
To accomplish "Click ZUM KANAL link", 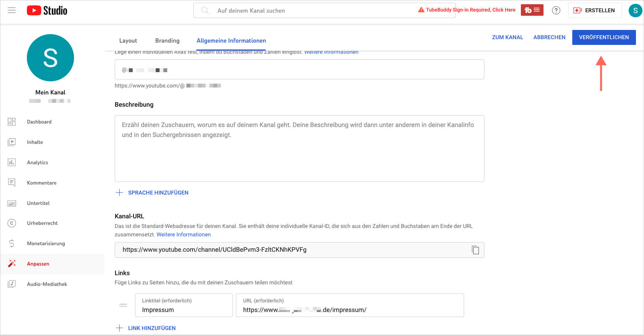I will (507, 37).
